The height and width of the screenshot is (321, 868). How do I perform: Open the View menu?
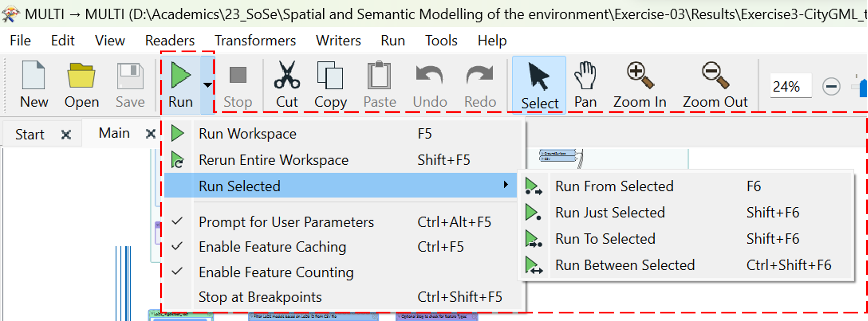tap(110, 40)
